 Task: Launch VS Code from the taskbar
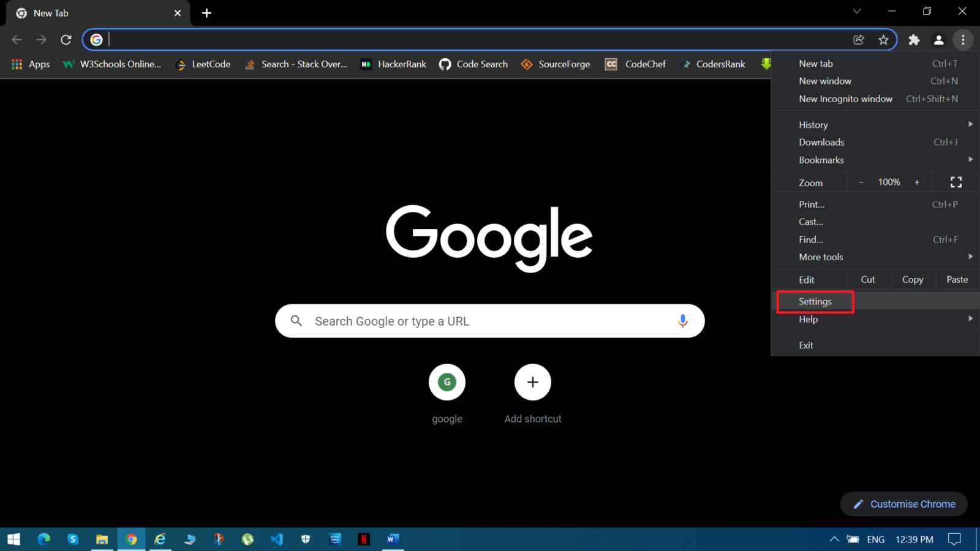[276, 539]
